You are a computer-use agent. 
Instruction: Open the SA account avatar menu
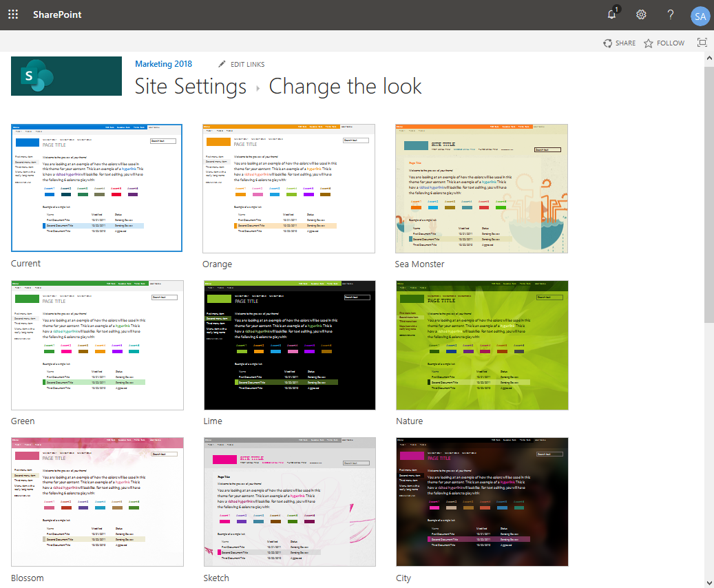(700, 14)
